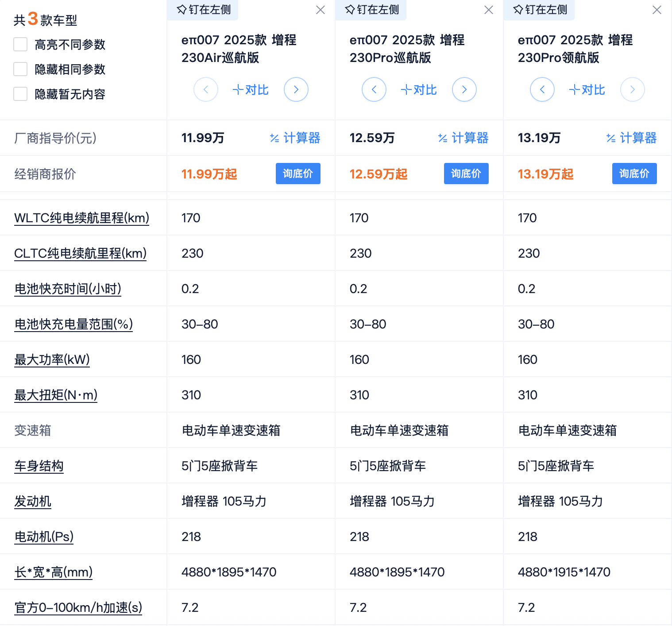Pin the 230Air巡航版 column to the left
The height and width of the screenshot is (626, 672).
203,10
